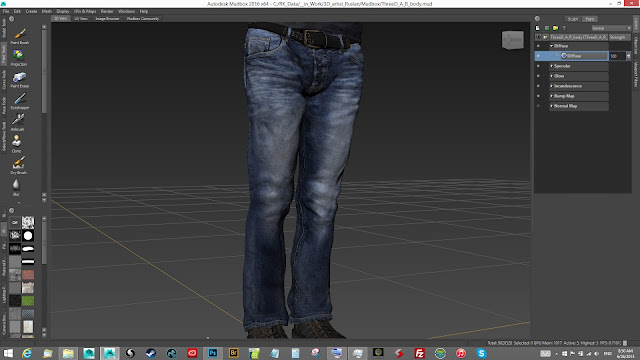
Task: Open the Edit menu
Action: point(17,11)
